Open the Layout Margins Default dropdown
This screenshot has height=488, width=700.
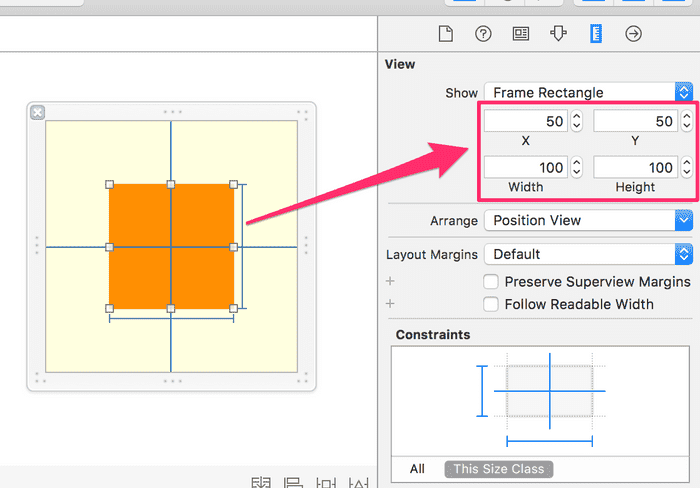coord(588,254)
